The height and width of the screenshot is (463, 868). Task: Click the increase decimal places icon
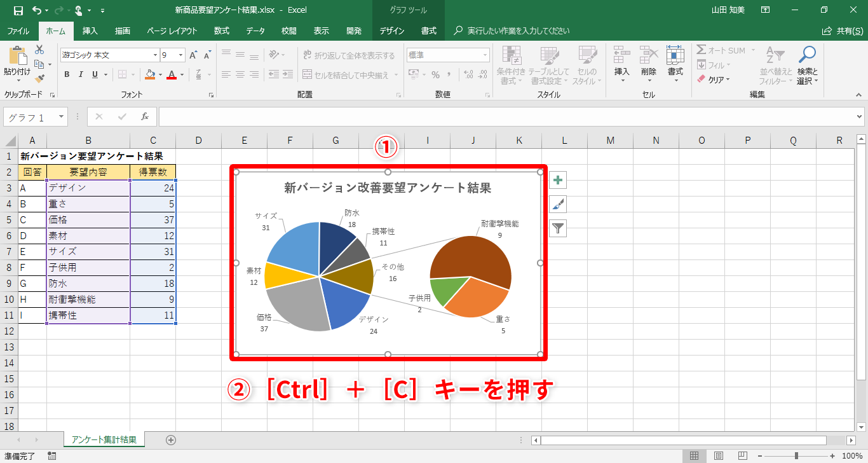pos(467,74)
